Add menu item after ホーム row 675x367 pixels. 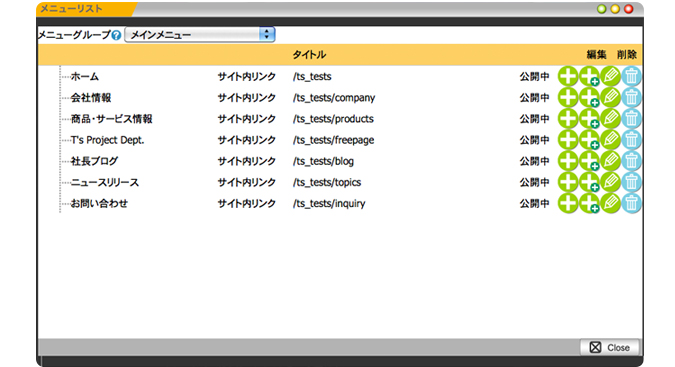click(x=568, y=76)
